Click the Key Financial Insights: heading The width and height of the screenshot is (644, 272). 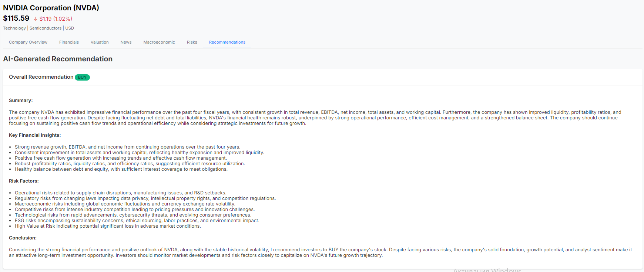click(x=35, y=135)
